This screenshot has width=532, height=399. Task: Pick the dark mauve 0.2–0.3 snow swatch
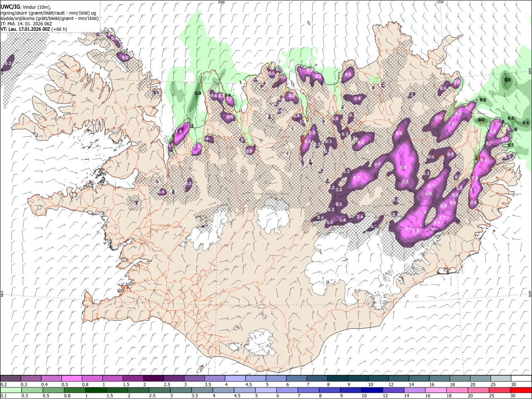point(10,378)
